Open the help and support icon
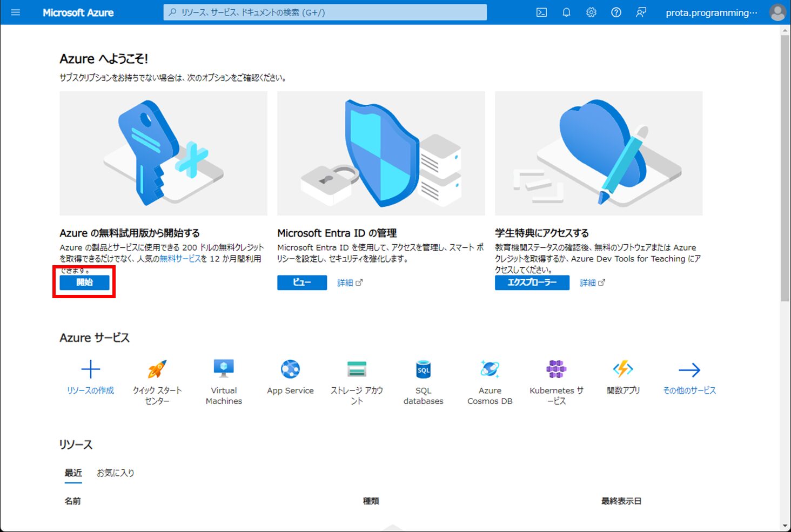791x532 pixels. tap(615, 12)
